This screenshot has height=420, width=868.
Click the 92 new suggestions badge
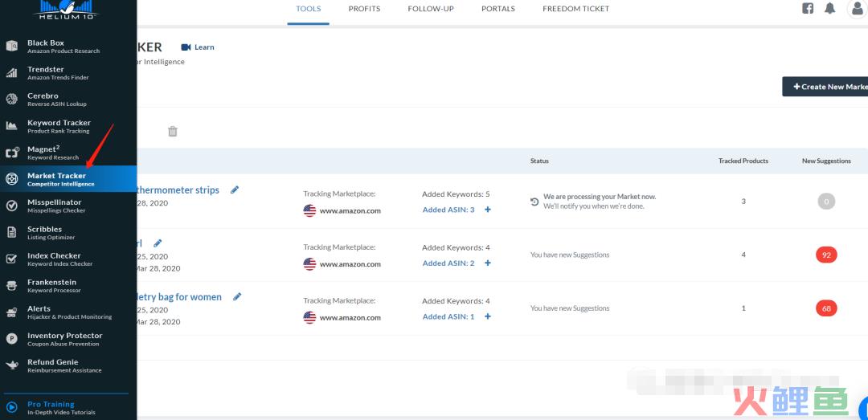[826, 255]
